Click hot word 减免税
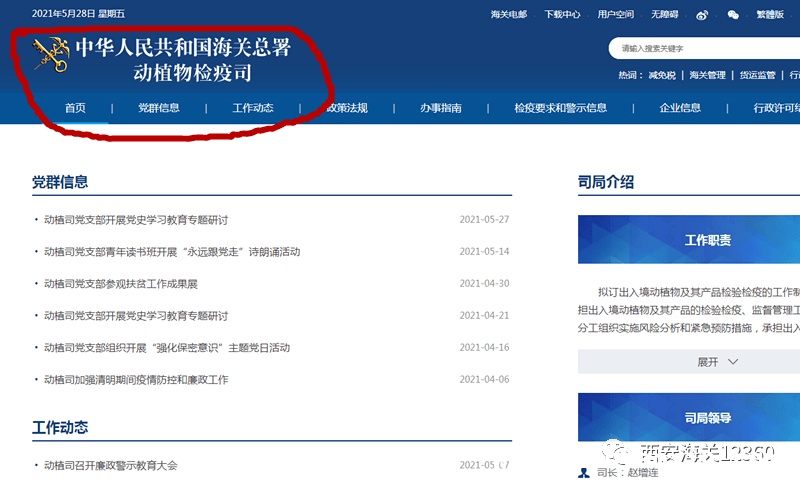The image size is (800, 488). pyautogui.click(x=662, y=75)
